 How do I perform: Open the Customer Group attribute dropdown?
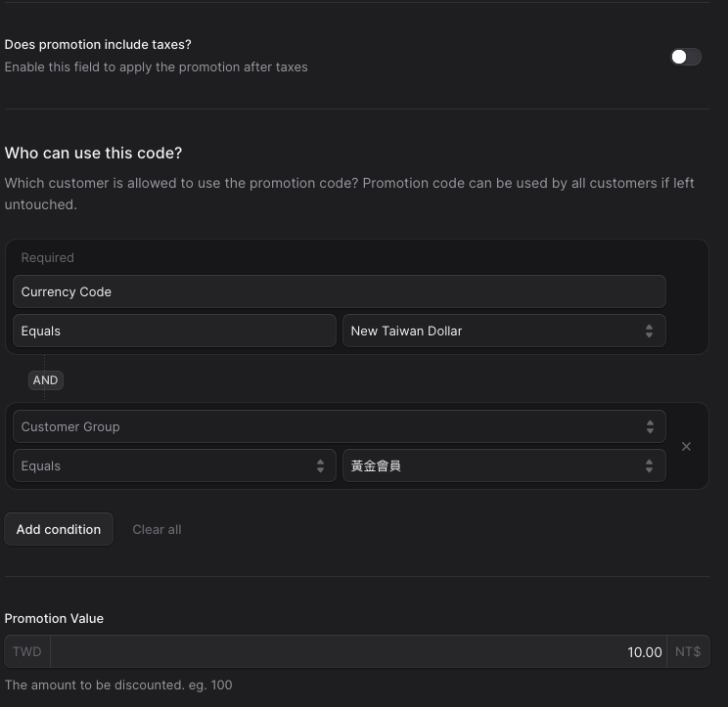point(339,427)
